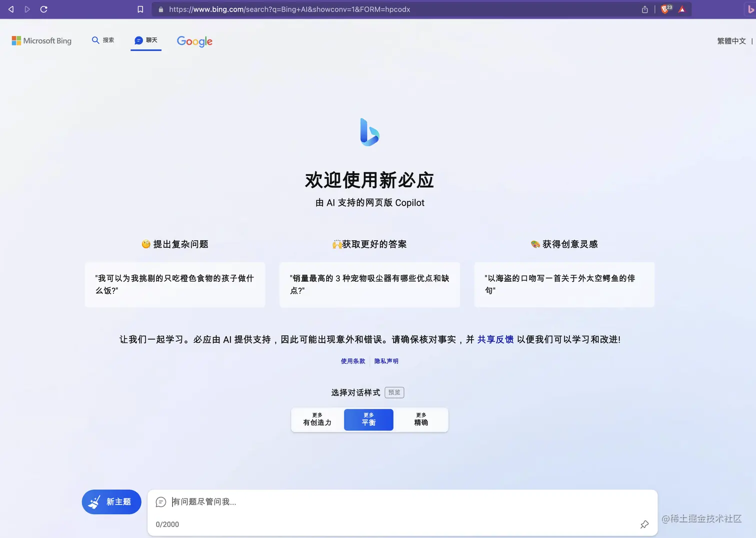Click the Google logo link
The width and height of the screenshot is (756, 538).
[194, 41]
